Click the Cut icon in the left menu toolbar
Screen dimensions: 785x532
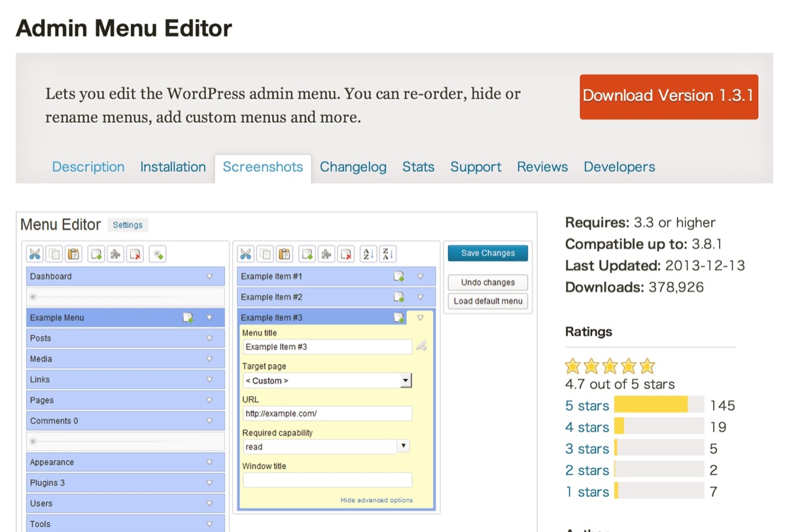[35, 254]
